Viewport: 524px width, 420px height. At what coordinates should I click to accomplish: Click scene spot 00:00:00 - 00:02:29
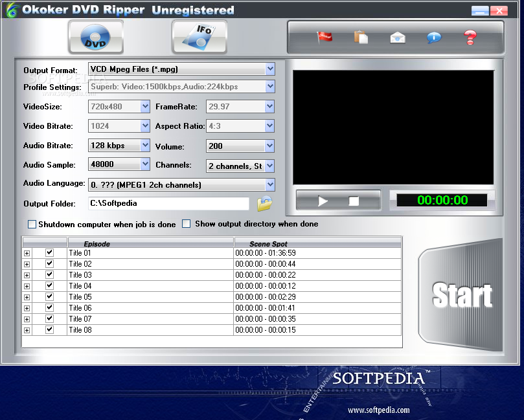(266, 297)
